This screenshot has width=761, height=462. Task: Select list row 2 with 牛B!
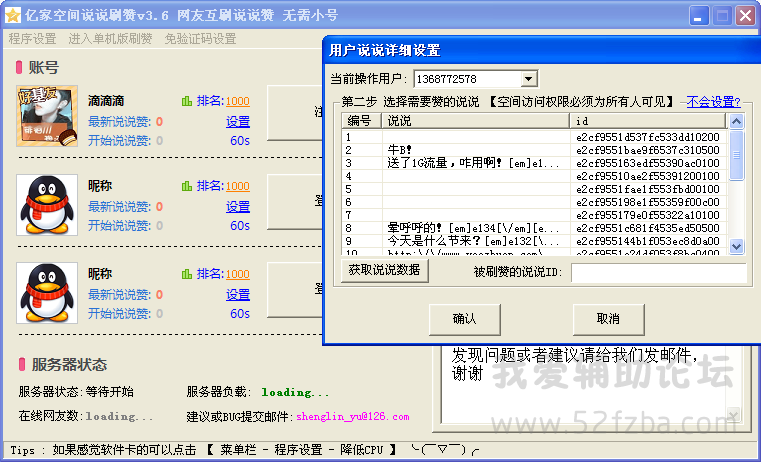coord(534,150)
